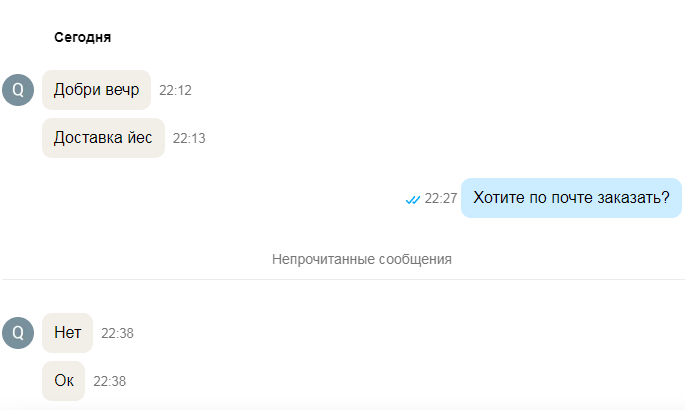This screenshot has width=692, height=410.
Task: Select the message 'Добри вечр'
Action: pos(96,90)
